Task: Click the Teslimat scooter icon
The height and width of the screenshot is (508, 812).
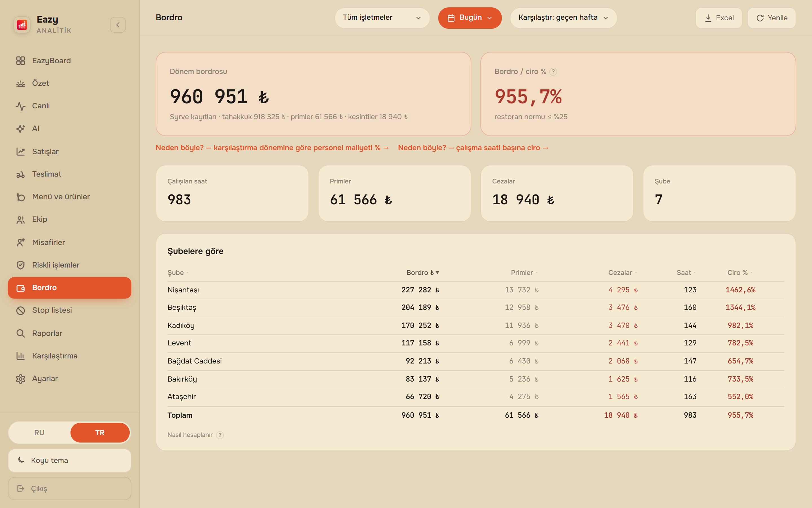Action: pos(21,174)
